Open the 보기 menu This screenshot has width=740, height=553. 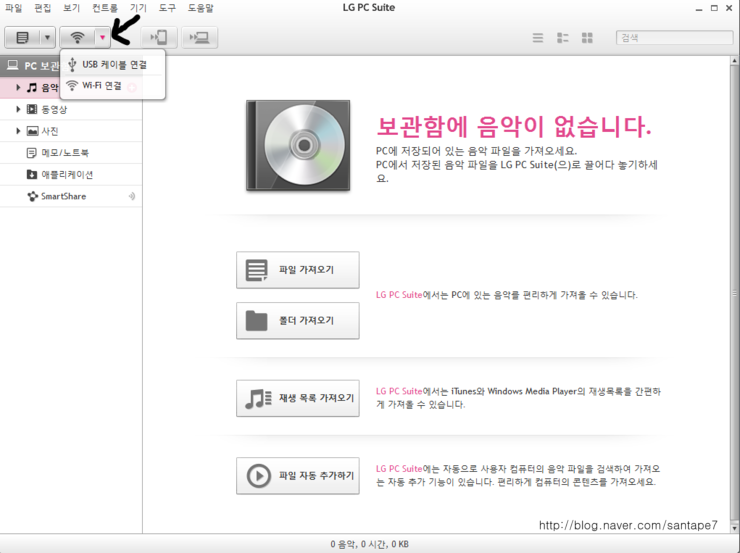[72, 8]
